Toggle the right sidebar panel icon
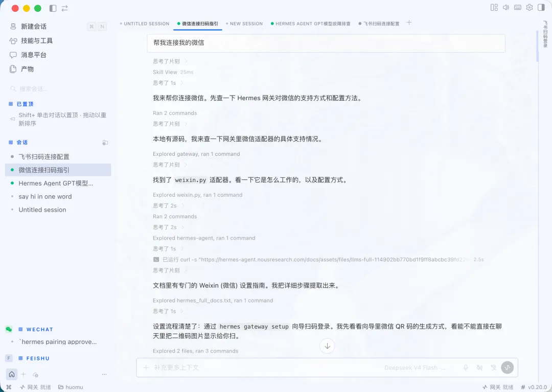 pyautogui.click(x=541, y=7)
